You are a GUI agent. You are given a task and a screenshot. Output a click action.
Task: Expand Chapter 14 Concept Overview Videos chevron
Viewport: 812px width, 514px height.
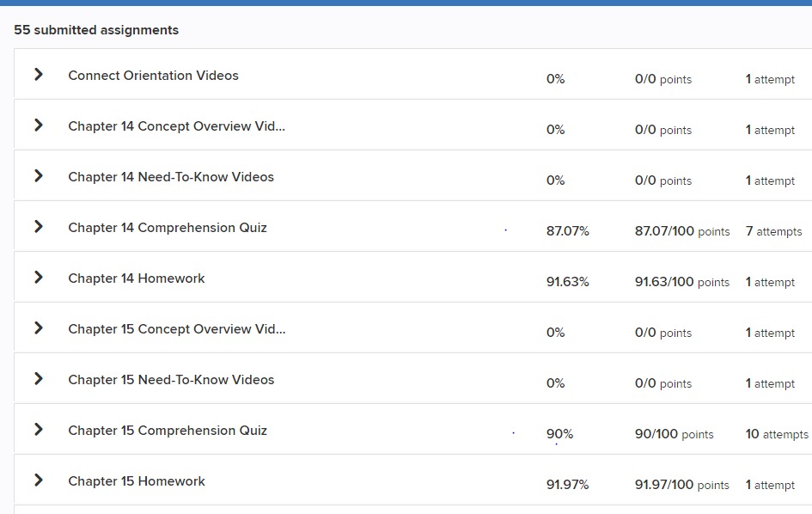coord(38,125)
